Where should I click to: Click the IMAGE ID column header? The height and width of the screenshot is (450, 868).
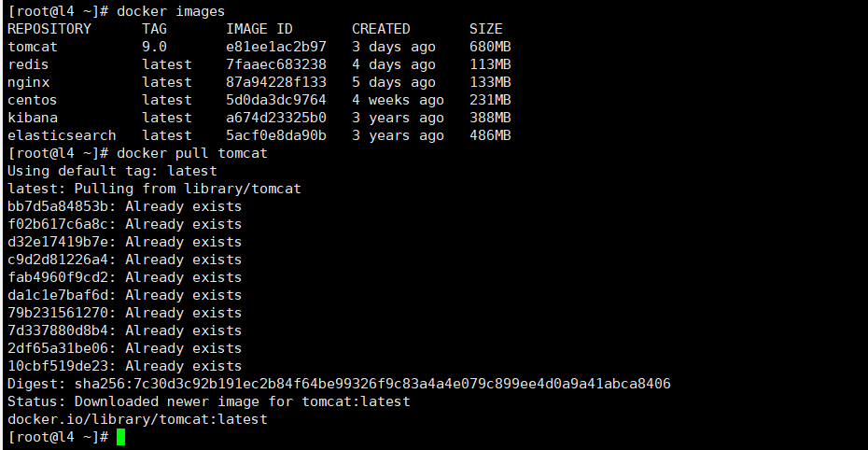click(x=259, y=29)
